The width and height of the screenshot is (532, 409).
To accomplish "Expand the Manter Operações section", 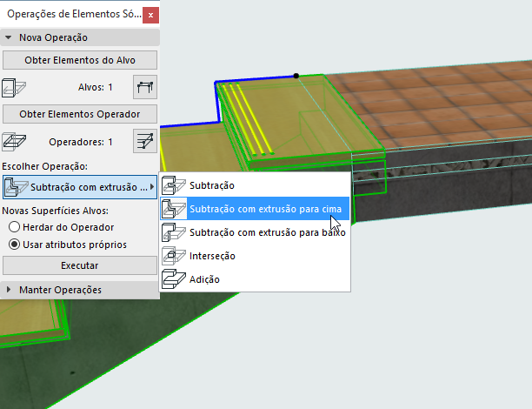I will pos(9,290).
